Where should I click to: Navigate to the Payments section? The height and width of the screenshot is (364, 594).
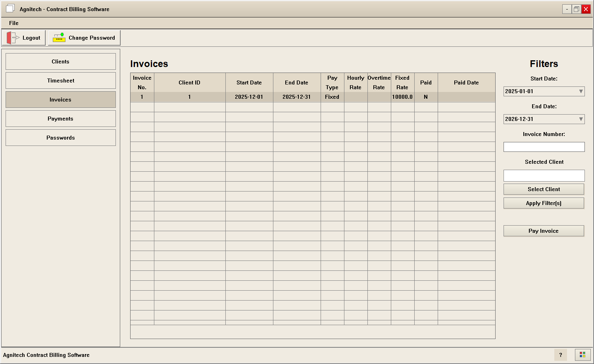[60, 119]
